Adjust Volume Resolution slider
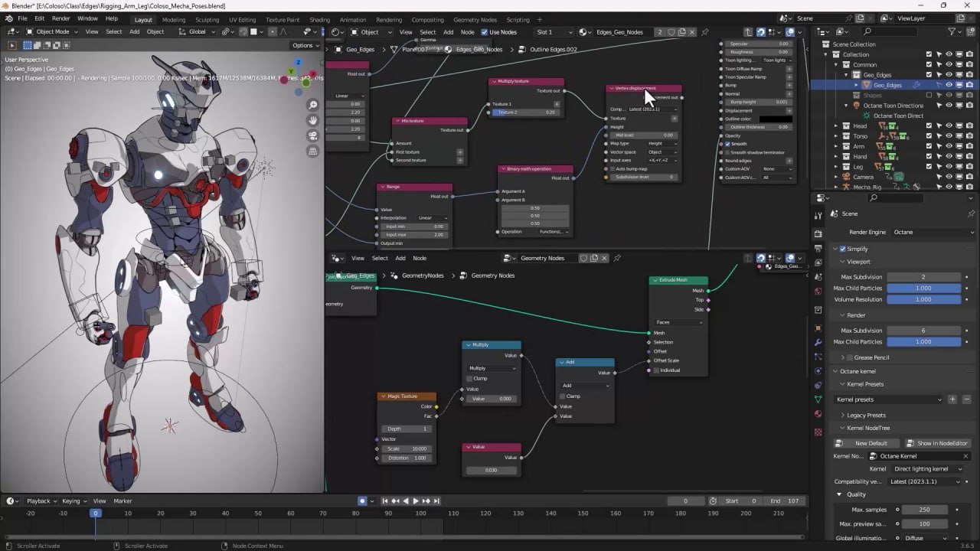The image size is (980, 551). [x=923, y=299]
